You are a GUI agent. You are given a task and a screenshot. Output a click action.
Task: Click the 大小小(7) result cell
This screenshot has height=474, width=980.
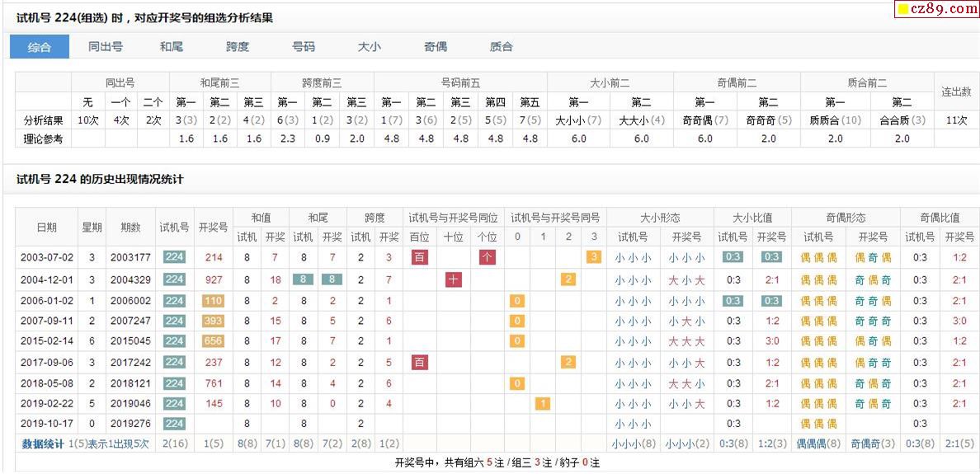pos(578,120)
